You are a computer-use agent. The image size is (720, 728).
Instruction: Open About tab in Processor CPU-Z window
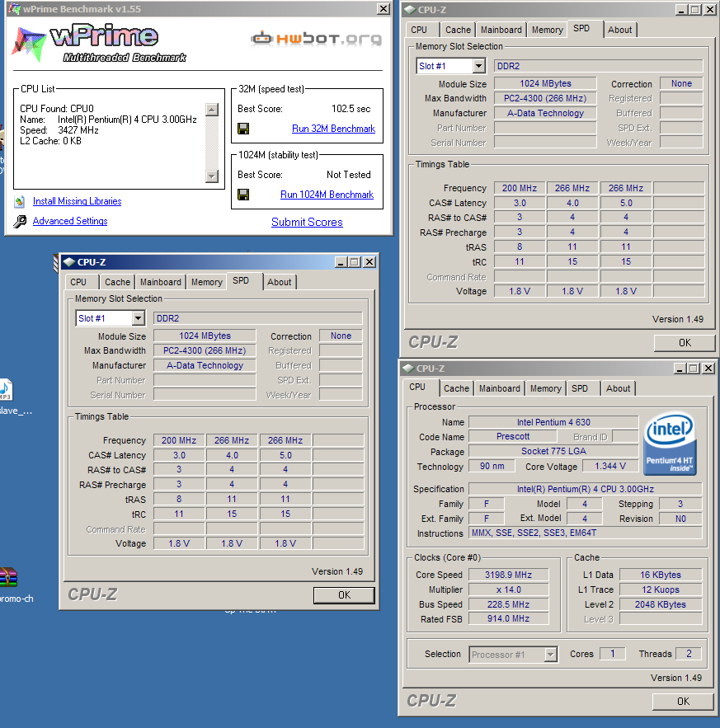[x=619, y=388]
